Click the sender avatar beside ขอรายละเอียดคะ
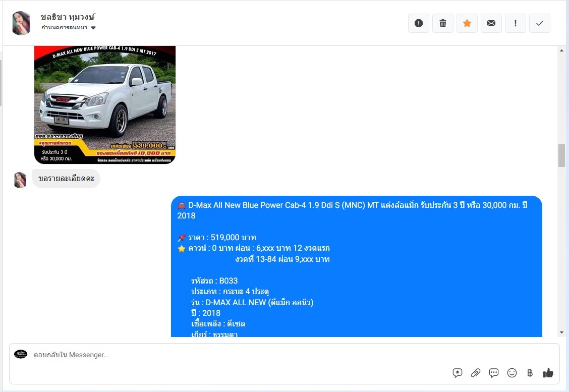Image resolution: width=569 pixels, height=392 pixels. click(20, 180)
